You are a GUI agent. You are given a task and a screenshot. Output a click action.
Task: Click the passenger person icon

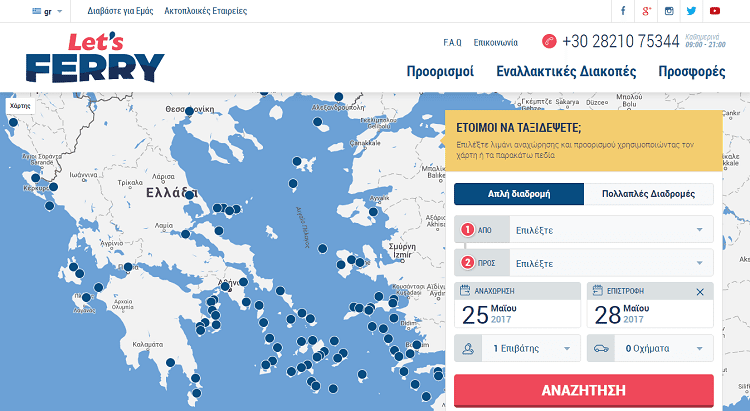(x=468, y=348)
